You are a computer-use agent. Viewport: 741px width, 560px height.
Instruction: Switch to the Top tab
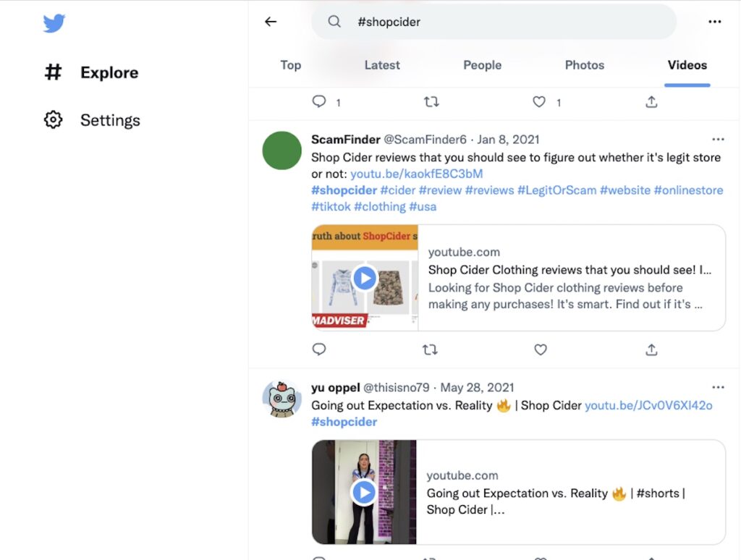tap(291, 65)
